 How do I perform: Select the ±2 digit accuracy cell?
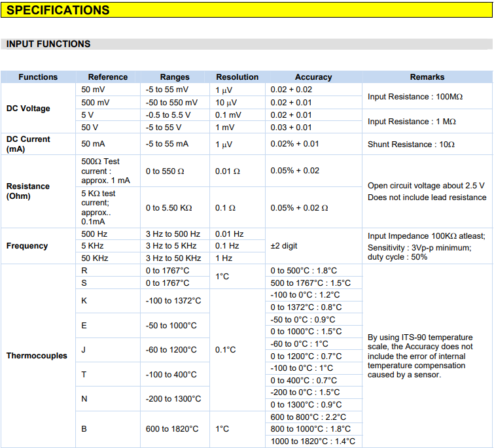point(313,246)
